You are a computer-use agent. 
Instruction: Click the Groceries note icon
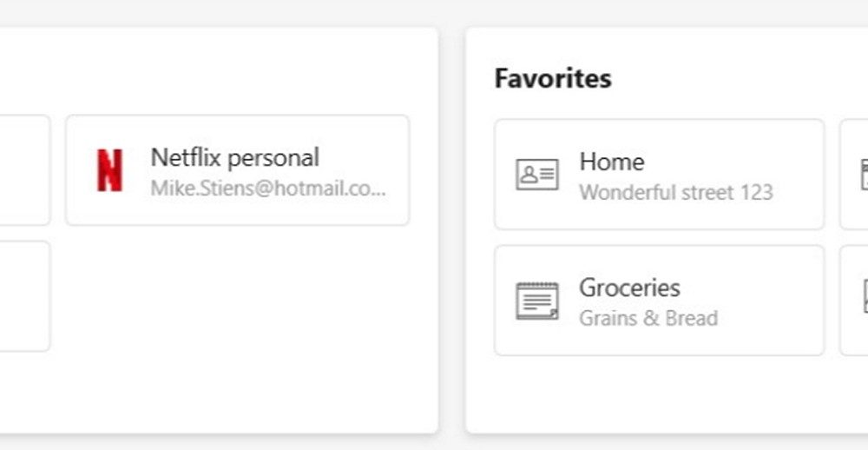click(x=537, y=301)
